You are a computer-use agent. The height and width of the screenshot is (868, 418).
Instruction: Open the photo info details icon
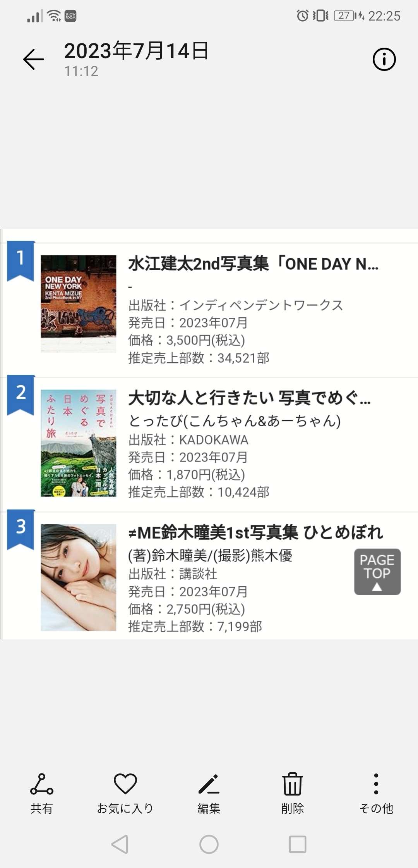[x=384, y=59]
